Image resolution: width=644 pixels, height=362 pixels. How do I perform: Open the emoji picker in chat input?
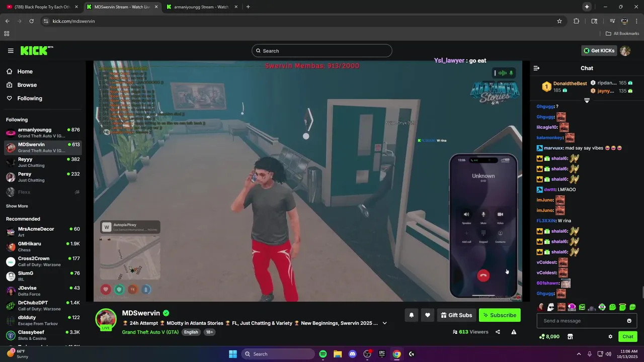tap(629, 321)
